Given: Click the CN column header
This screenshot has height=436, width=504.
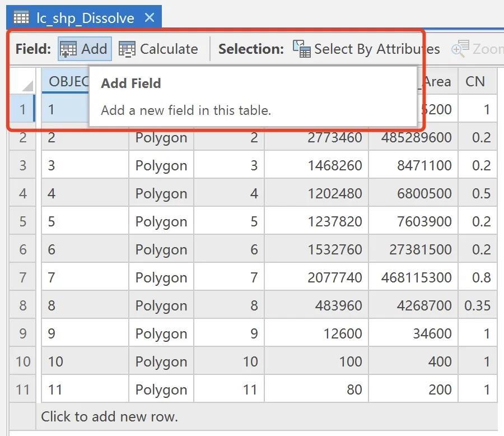Looking at the screenshot, I should coord(475,82).
